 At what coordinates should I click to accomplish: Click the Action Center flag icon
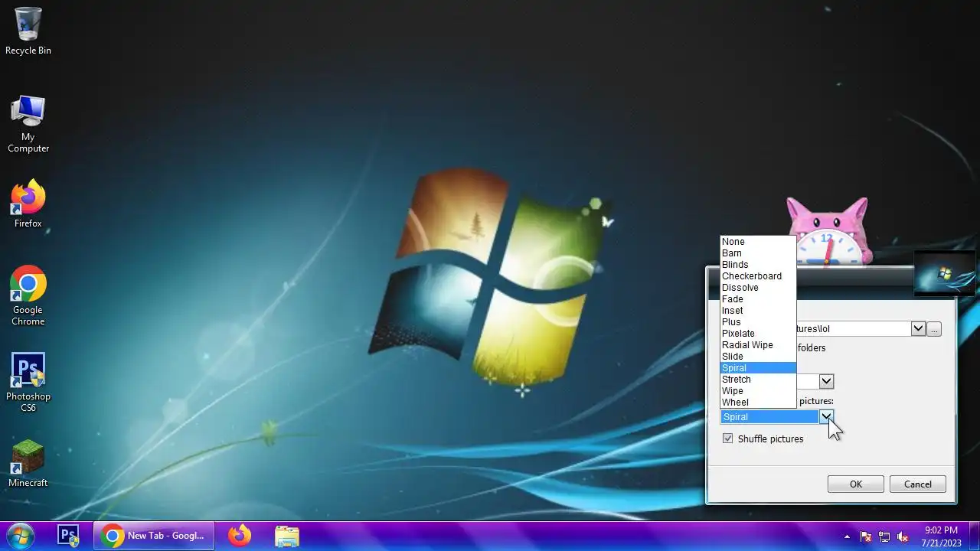[x=866, y=536]
